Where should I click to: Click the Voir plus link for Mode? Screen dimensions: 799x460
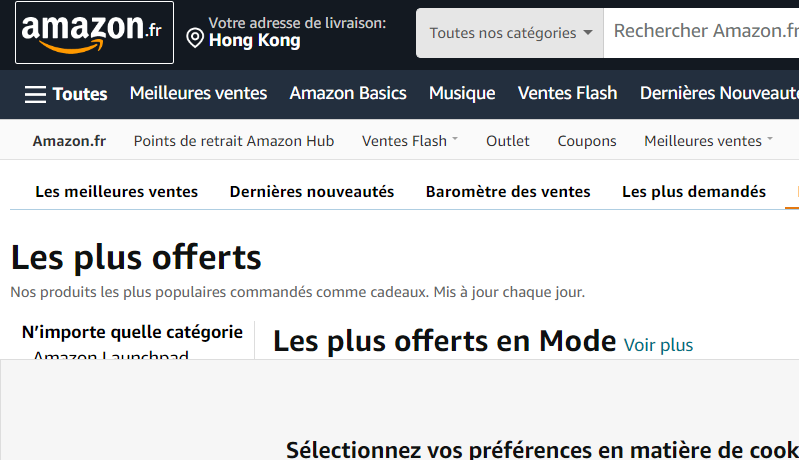click(x=658, y=345)
